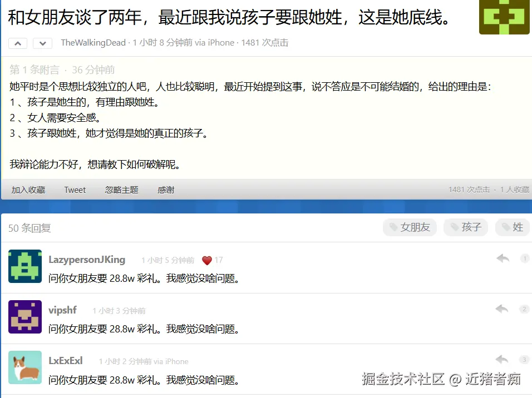Downvote the topic with the down arrow
532x398 pixels.
click(42, 43)
